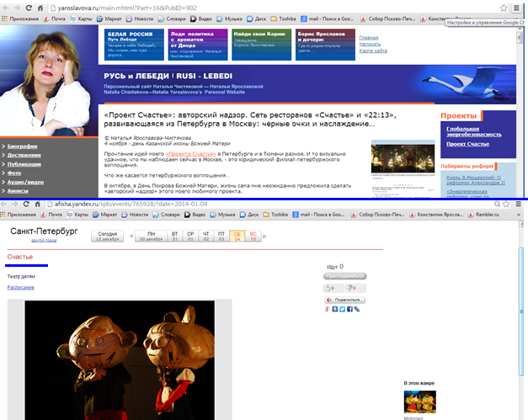Screen dimensions: 528x420
Task: Open the Почта bookmark in the top window
Action: click(54, 19)
